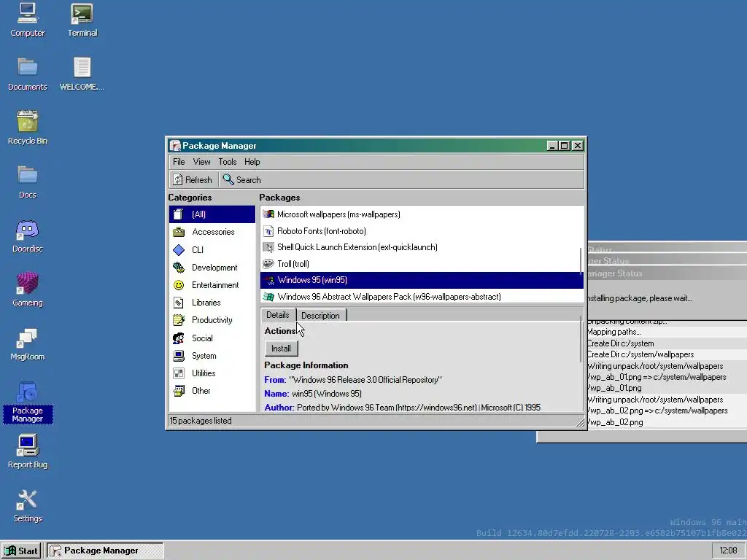Open the View menu

(x=201, y=162)
